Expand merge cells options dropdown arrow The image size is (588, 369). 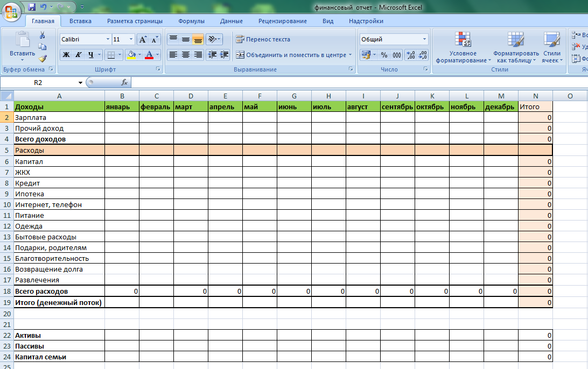tap(350, 55)
